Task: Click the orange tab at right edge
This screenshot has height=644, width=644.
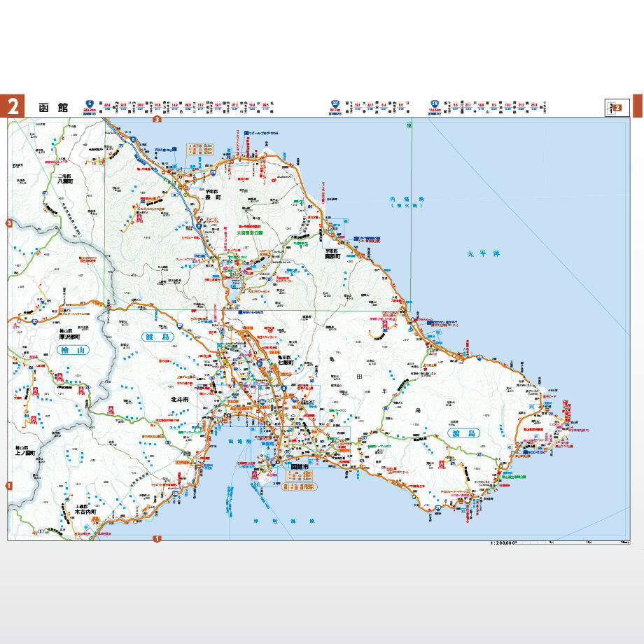Action: 638,106
